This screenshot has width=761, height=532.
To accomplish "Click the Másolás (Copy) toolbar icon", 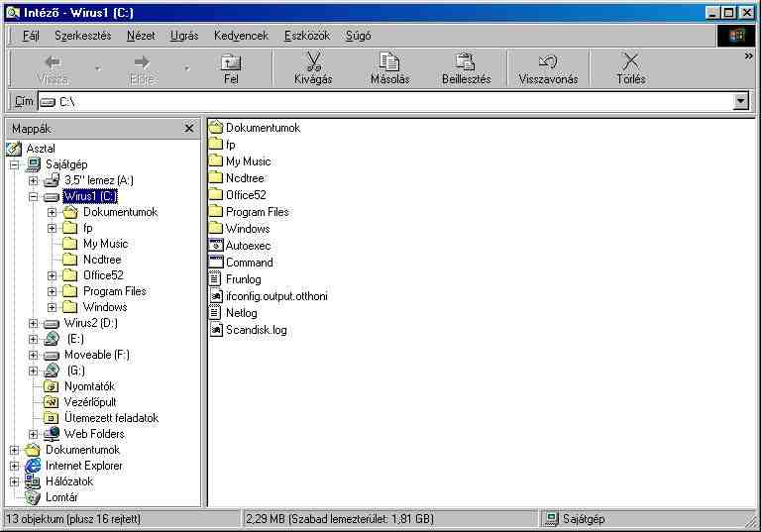I will point(389,62).
